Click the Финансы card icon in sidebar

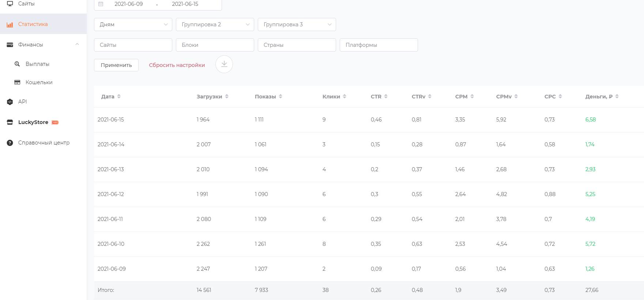[x=10, y=45]
